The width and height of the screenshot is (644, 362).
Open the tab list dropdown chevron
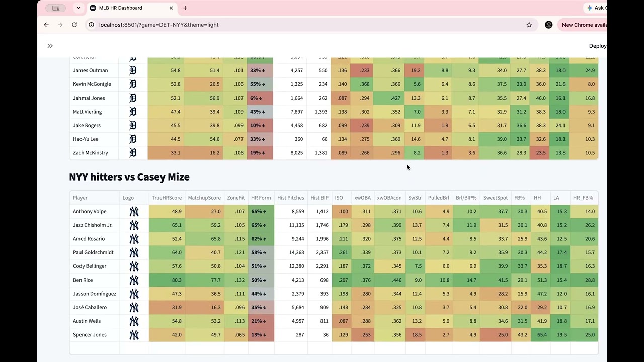(78, 8)
